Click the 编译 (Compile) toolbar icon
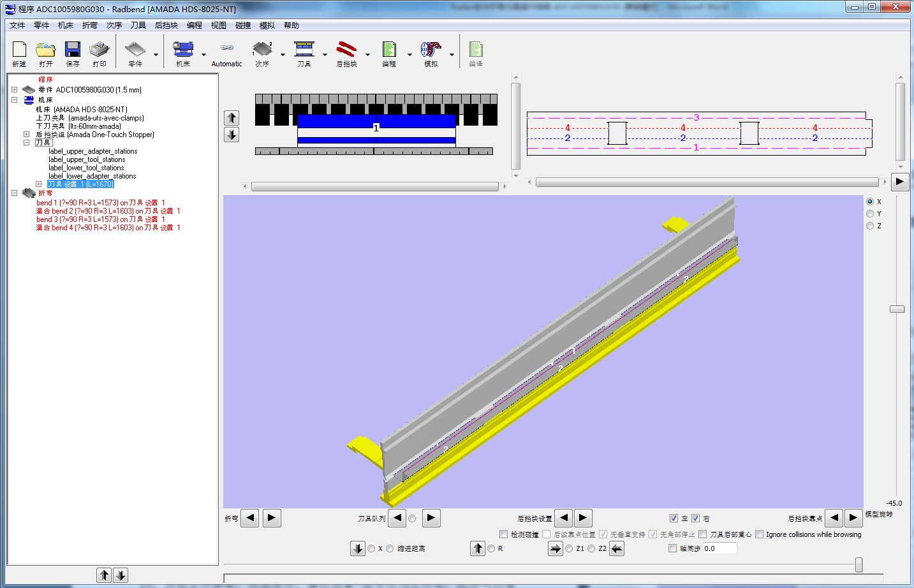This screenshot has height=588, width=914. 476,50
